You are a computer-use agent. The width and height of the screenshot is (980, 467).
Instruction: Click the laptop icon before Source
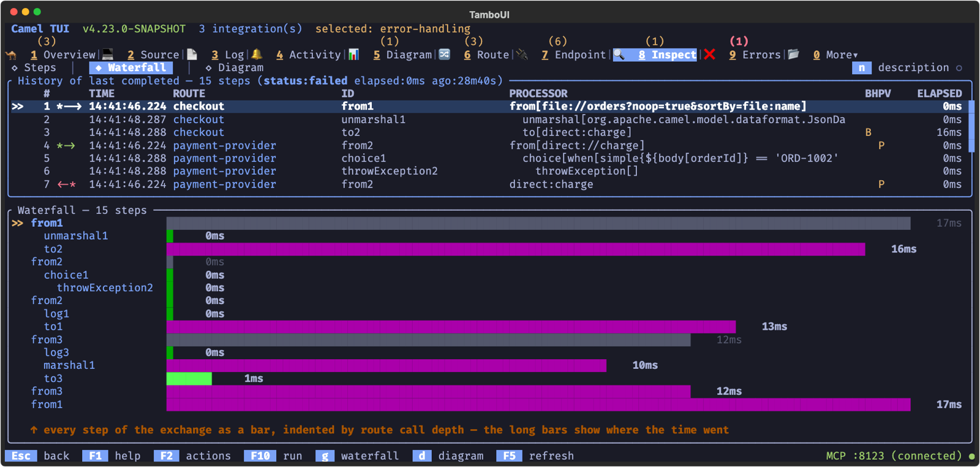tap(108, 55)
